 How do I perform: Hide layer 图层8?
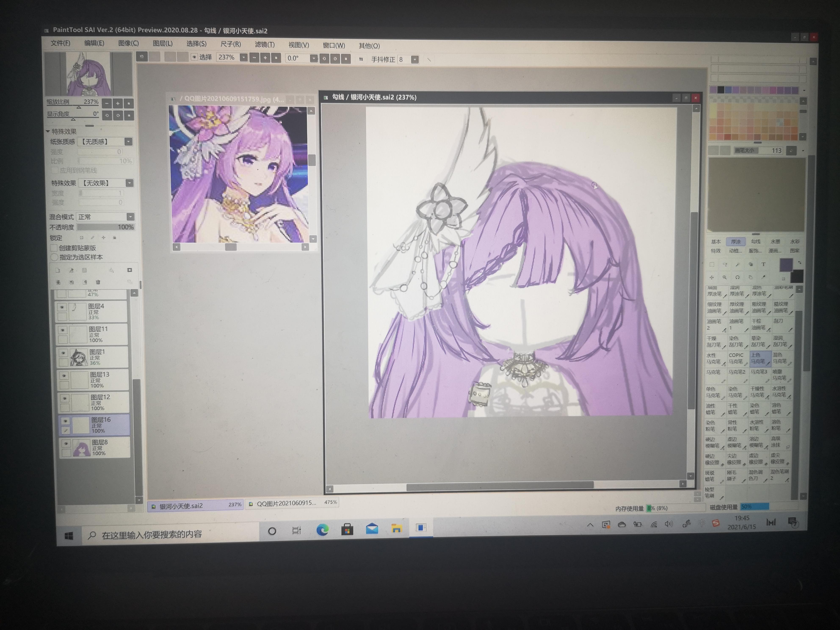click(x=66, y=443)
